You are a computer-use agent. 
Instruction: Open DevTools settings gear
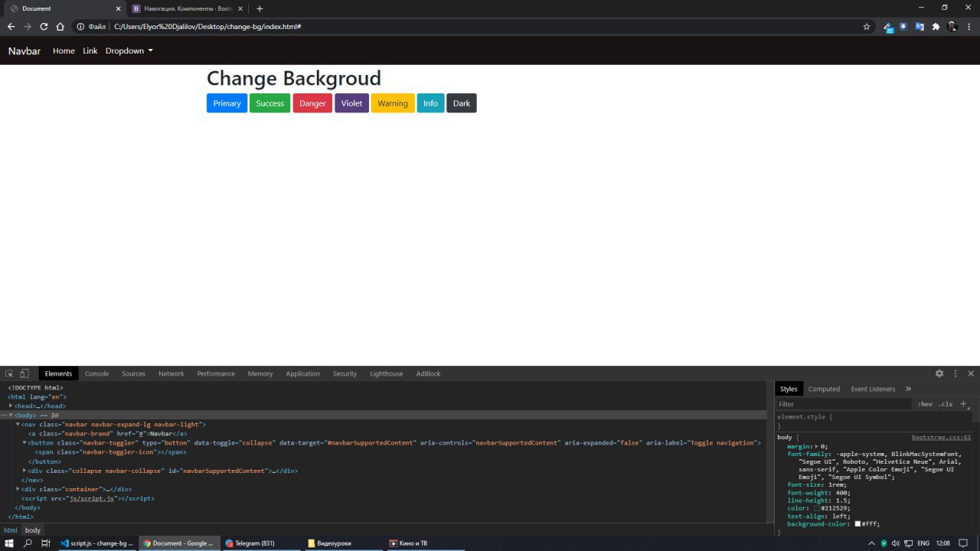coord(939,373)
